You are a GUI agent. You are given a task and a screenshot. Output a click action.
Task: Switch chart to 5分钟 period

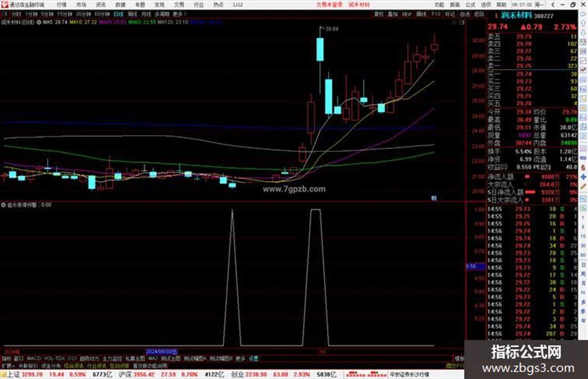(47, 14)
